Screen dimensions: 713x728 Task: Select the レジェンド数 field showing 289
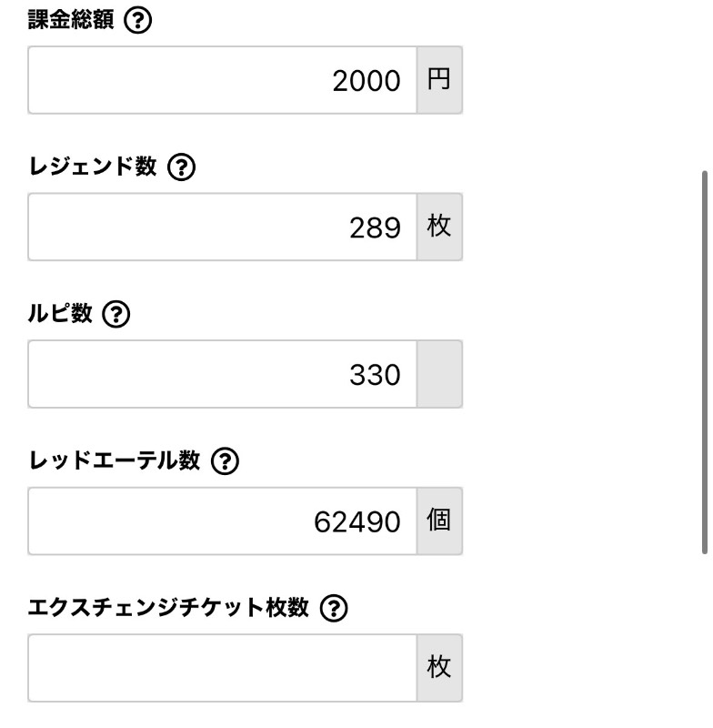pyautogui.click(x=223, y=227)
